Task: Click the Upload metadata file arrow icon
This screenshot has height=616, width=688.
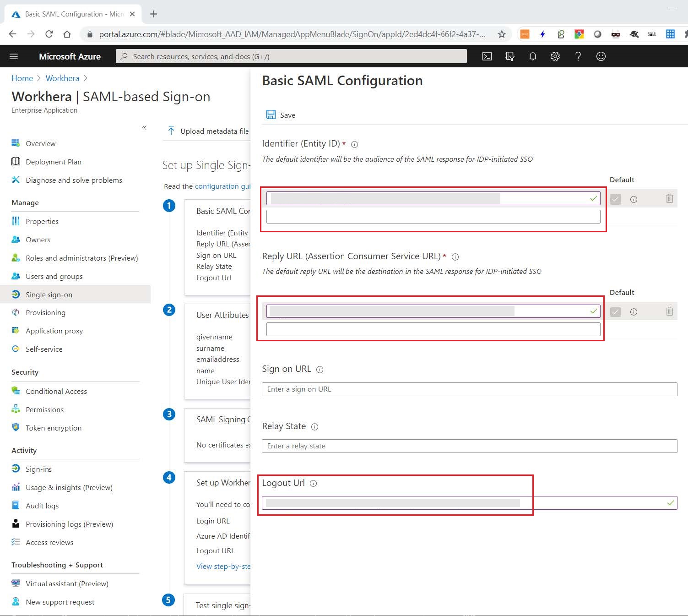Action: [x=171, y=131]
